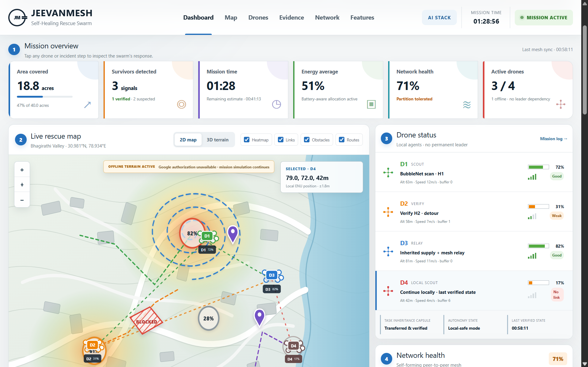Switch to 2D map view
588x367 pixels.
tap(188, 140)
